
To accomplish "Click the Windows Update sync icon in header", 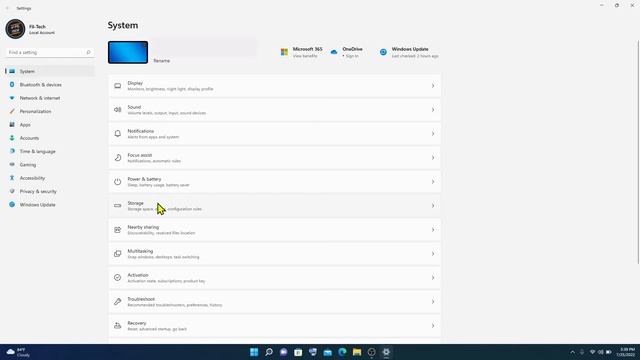I will tap(383, 52).
